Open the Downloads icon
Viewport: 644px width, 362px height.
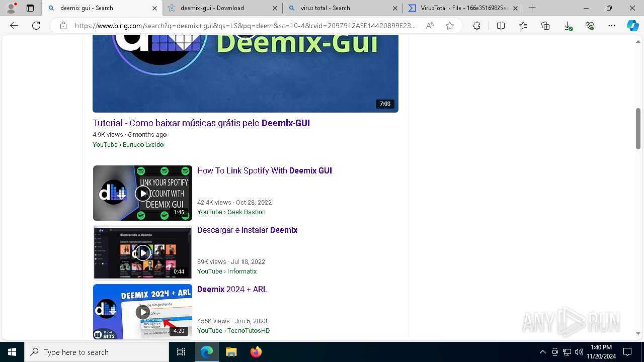[x=568, y=26]
